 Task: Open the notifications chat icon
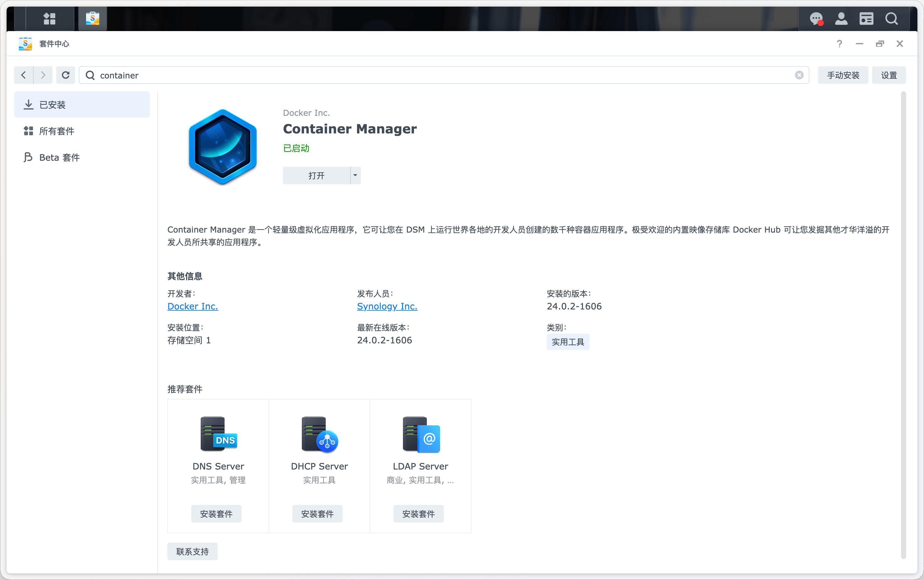click(816, 19)
